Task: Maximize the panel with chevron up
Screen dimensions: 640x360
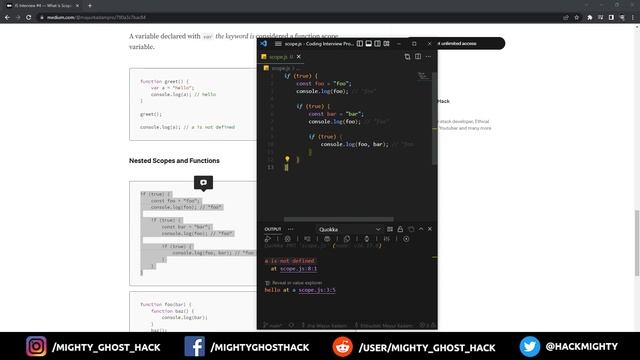Action: coord(421,229)
